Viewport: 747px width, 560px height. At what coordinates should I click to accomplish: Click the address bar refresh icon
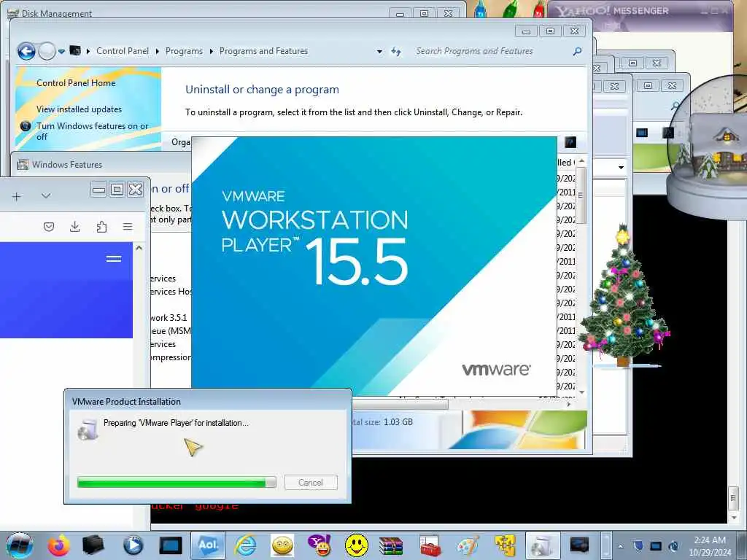click(x=396, y=52)
